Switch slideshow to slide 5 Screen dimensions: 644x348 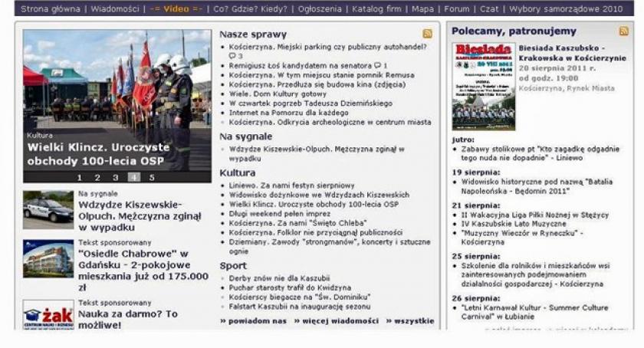[152, 178]
